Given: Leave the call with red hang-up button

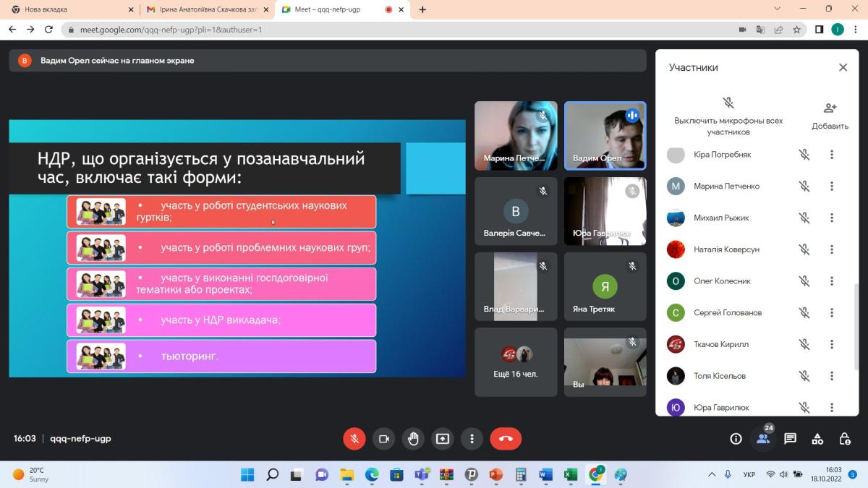Looking at the screenshot, I should tap(506, 439).
